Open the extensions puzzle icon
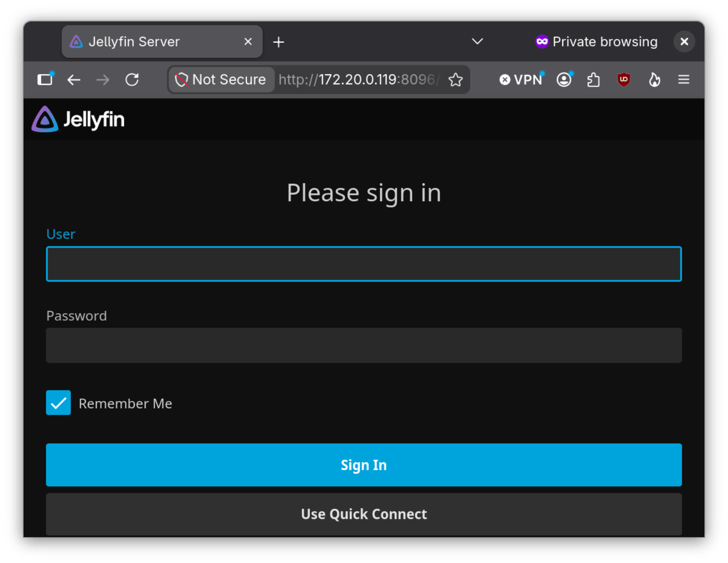This screenshot has height=563, width=728. point(594,80)
